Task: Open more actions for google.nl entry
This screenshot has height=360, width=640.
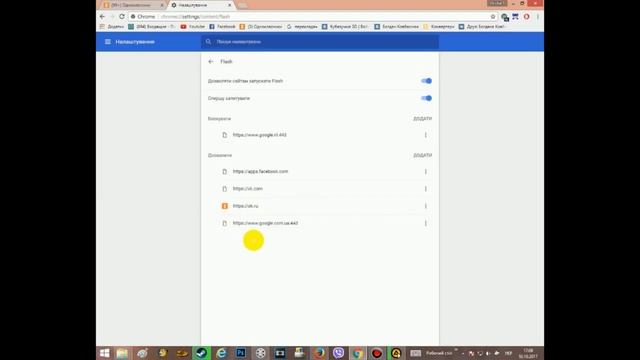Action: click(425, 135)
